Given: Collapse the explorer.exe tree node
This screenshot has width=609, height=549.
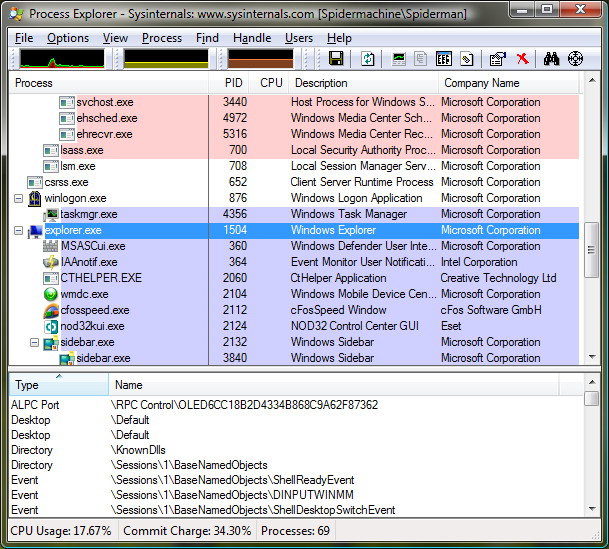Looking at the screenshot, I should tap(18, 230).
